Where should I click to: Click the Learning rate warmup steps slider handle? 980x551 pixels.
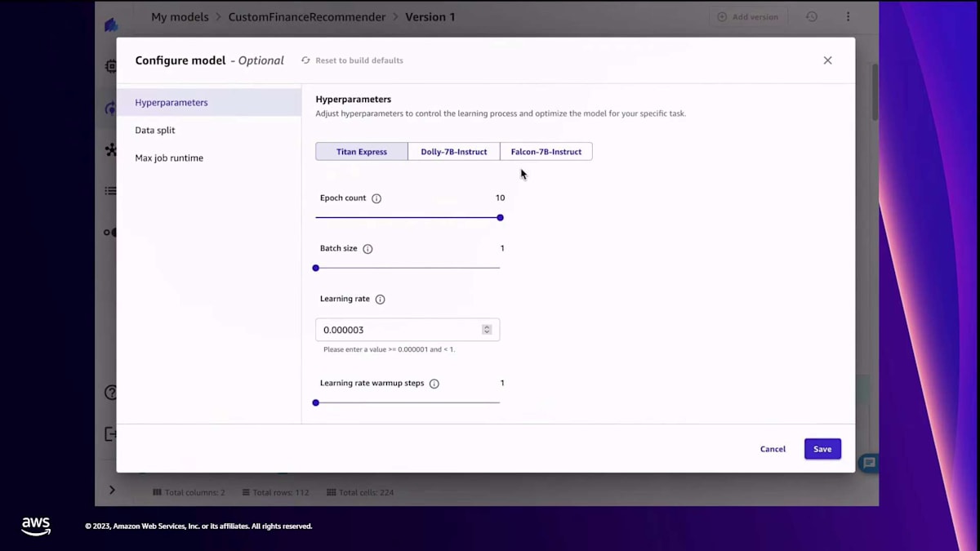(316, 402)
